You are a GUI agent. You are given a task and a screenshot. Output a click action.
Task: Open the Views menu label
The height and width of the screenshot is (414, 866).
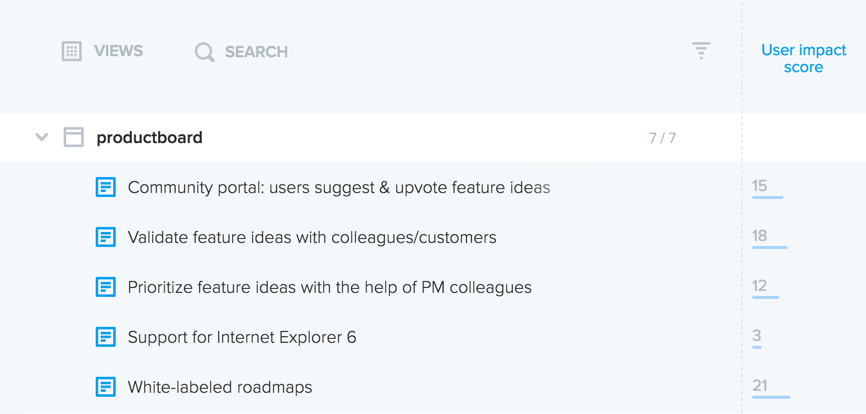pos(118,51)
